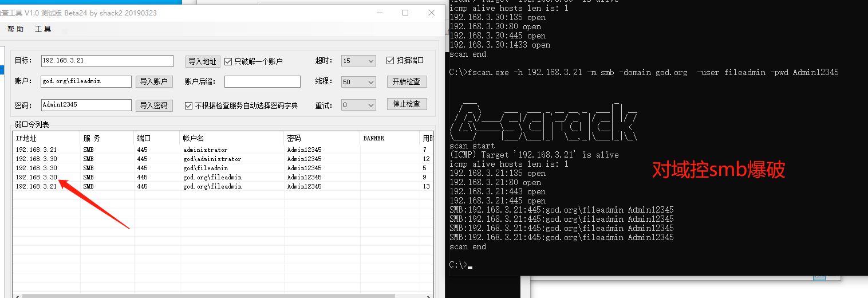Minimize the weak password tool window
Image resolution: width=868 pixels, height=298 pixels.
point(379,13)
